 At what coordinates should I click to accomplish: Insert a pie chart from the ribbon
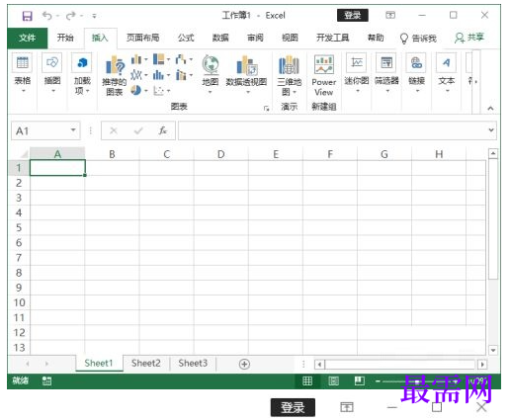coord(135,90)
